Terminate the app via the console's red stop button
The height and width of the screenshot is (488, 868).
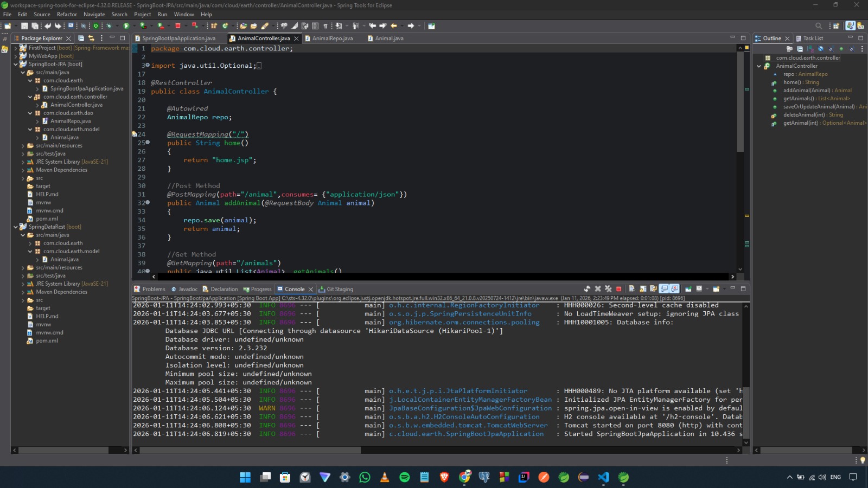click(618, 289)
